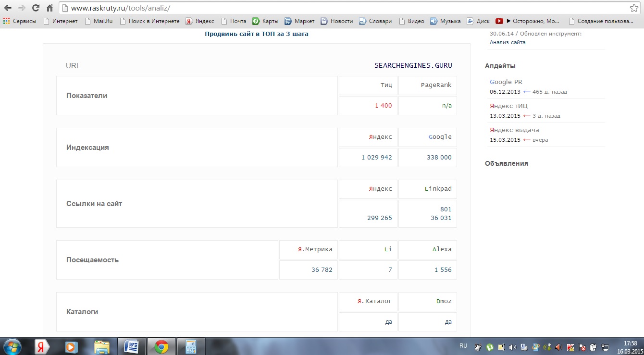Click the PageRank column header
This screenshot has width=644, height=355.
point(436,85)
